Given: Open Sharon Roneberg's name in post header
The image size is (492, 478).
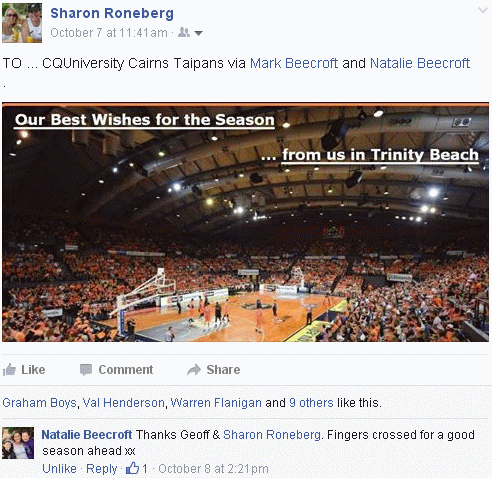Looking at the screenshot, I should click(112, 13).
